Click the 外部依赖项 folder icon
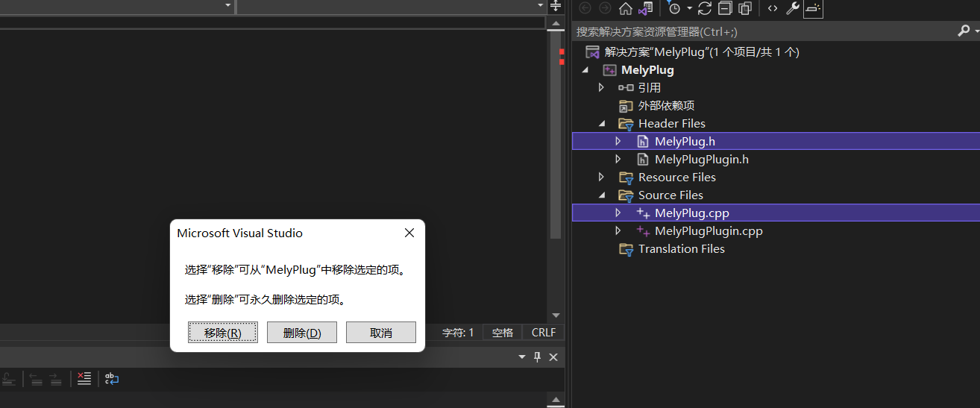This screenshot has height=408, width=980. [x=626, y=106]
